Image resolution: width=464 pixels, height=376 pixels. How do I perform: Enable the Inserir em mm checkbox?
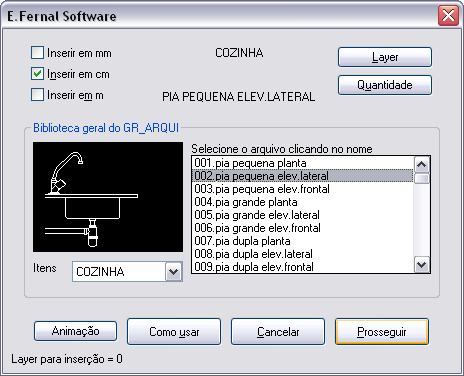pos(37,53)
